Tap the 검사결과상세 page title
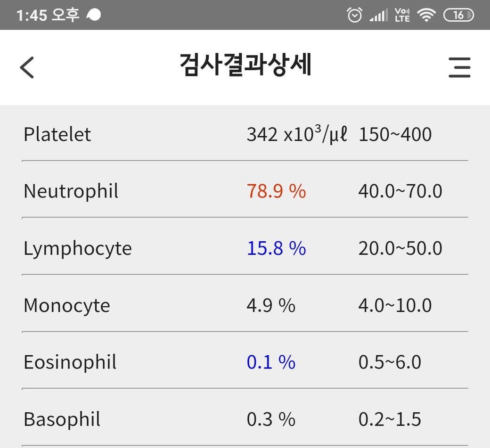 tap(245, 66)
